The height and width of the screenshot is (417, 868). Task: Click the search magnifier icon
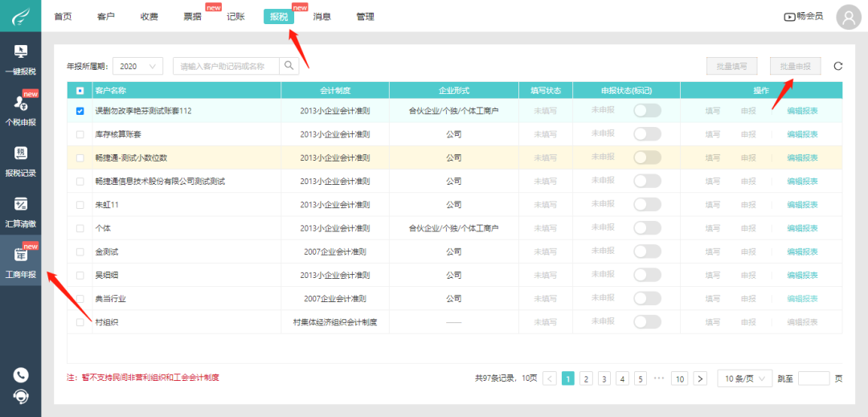tap(289, 66)
